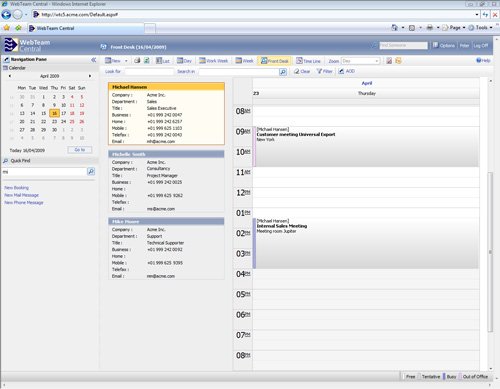Select highlighted date 16 in mini calendar
Screen dimensions: 500x389
tap(54, 113)
